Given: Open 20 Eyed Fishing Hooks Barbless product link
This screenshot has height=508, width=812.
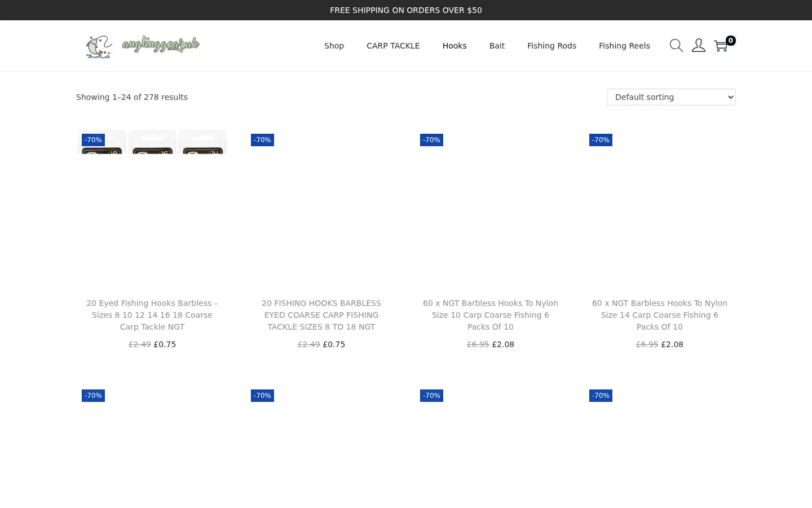Looking at the screenshot, I should [x=152, y=315].
